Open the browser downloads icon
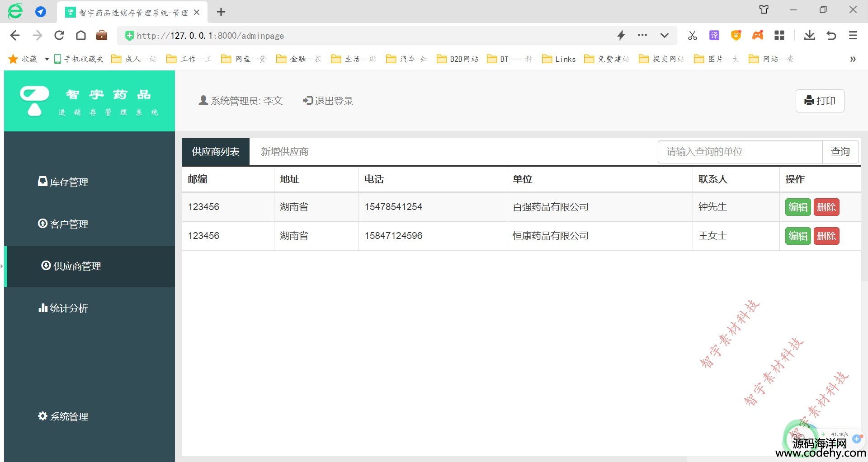The height and width of the screenshot is (462, 868). [x=809, y=35]
